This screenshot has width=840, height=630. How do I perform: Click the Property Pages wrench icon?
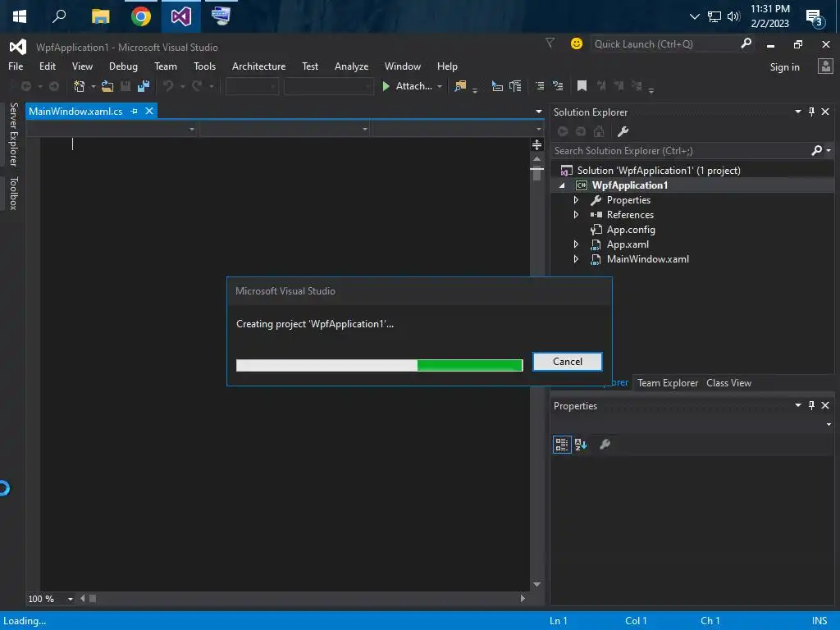(605, 444)
